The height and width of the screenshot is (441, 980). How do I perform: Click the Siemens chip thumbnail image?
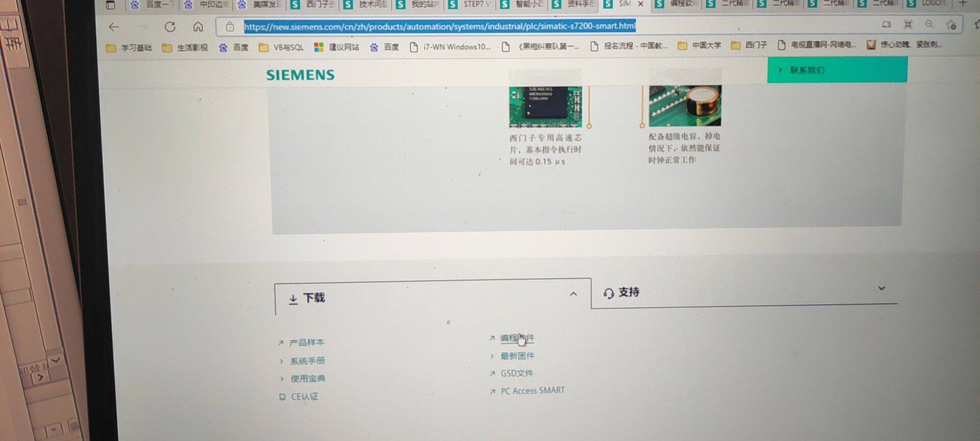coord(545,106)
